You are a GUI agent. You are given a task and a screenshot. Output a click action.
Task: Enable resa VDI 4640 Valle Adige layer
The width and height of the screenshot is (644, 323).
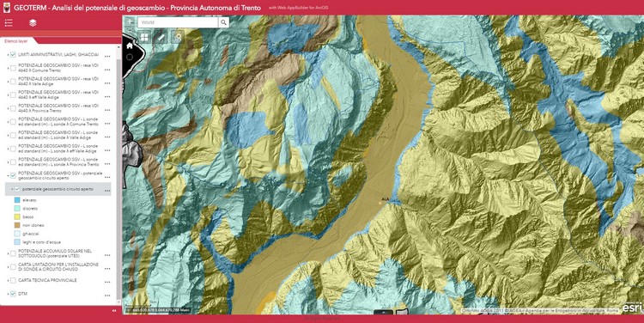click(x=13, y=82)
